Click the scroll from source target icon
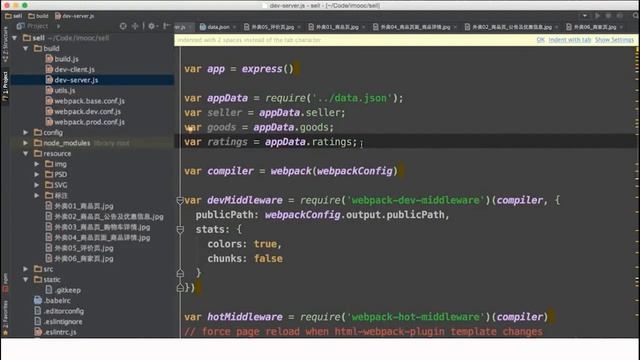The height and width of the screenshot is (360, 640). (123, 26)
